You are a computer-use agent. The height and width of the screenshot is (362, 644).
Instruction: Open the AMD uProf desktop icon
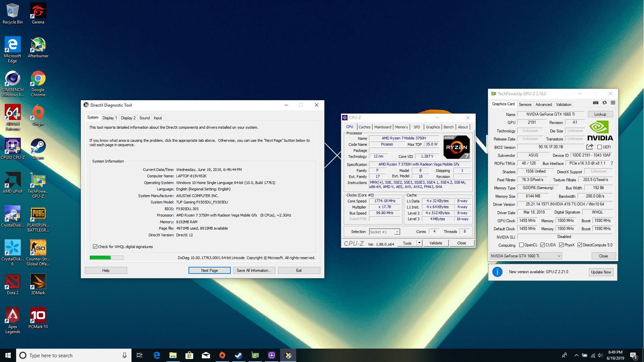tap(13, 183)
